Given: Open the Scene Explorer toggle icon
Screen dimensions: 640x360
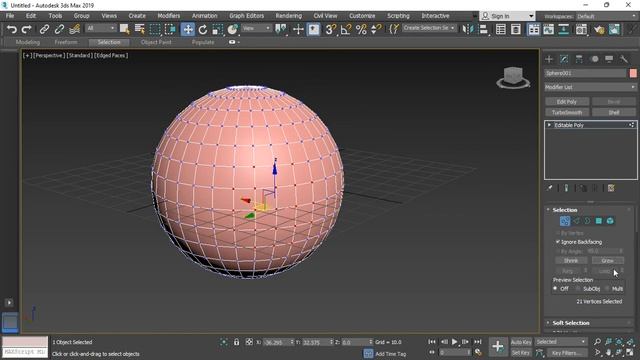Looking at the screenshot, I should [x=501, y=29].
